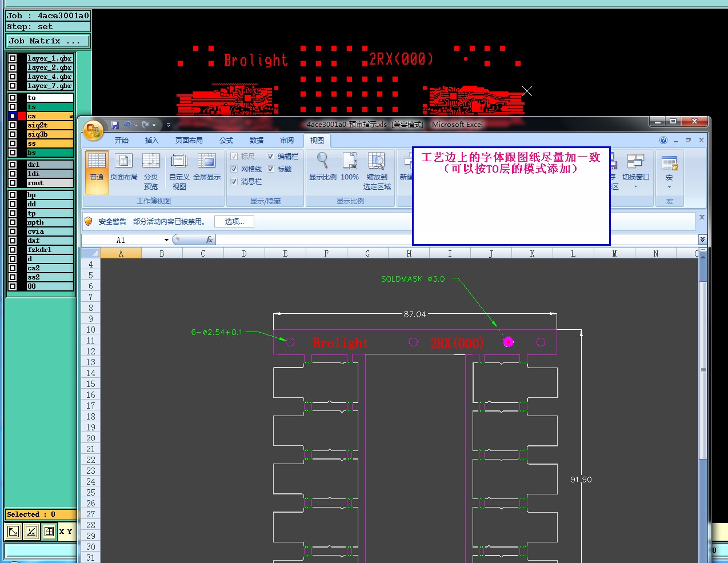
Task: Expand the redo history dropdown arrow
Action: 154,125
